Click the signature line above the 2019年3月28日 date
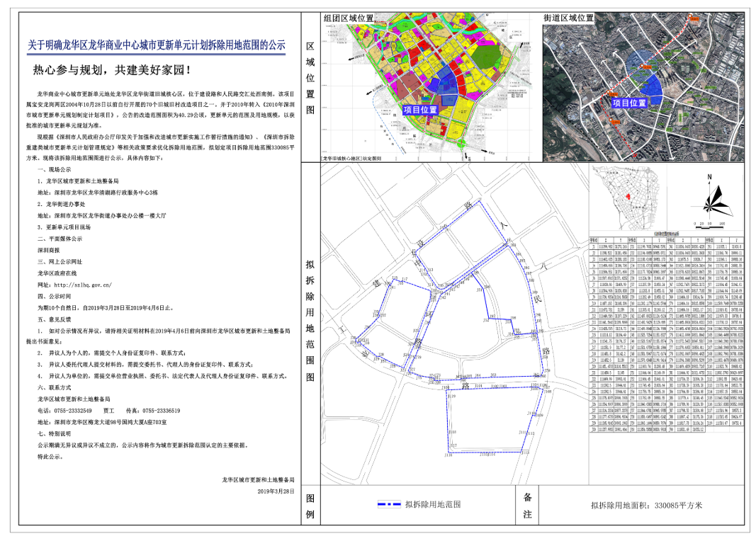Viewport: 756px width, 536px height. click(258, 480)
